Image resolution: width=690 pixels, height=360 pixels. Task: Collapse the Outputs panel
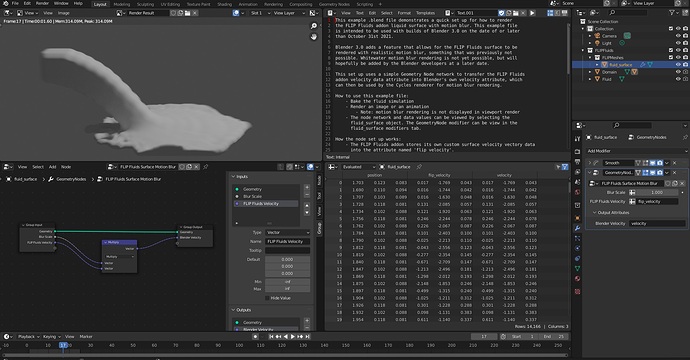click(x=233, y=310)
